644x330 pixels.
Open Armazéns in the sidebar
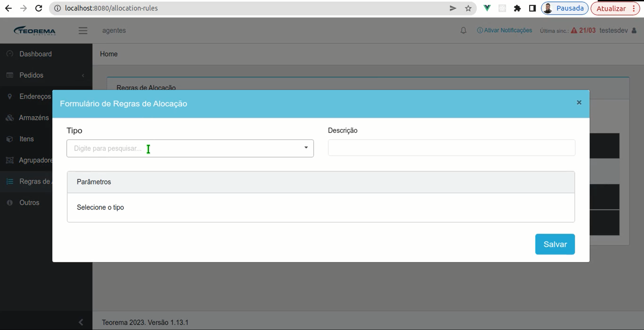[x=34, y=118]
